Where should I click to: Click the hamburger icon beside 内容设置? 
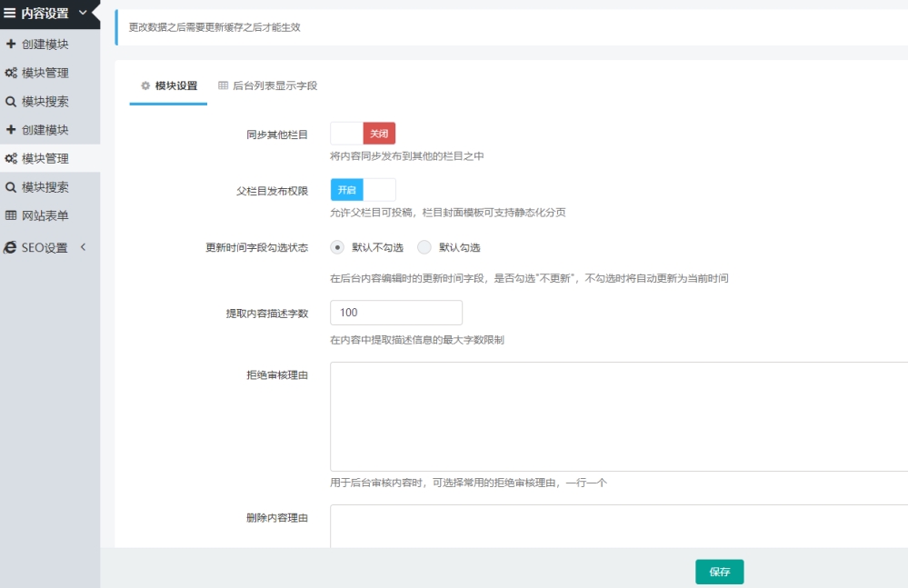[x=10, y=13]
